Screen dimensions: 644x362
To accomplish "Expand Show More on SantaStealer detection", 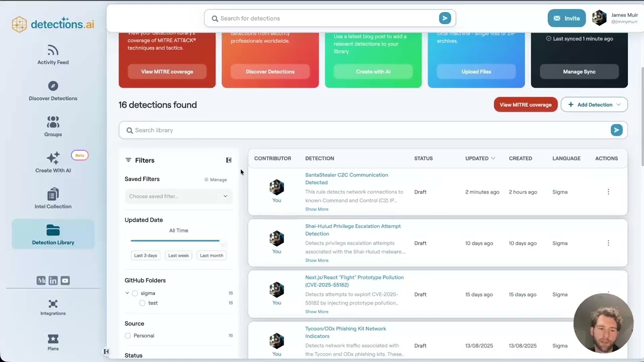I will click(x=316, y=209).
